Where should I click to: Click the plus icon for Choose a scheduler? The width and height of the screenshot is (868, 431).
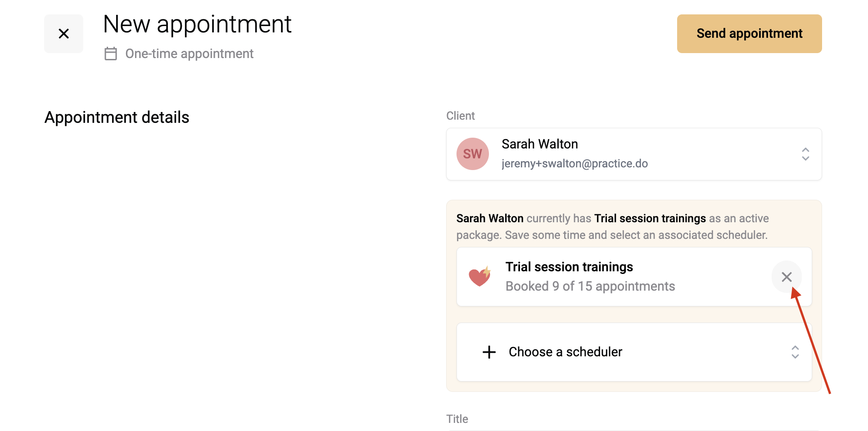[489, 352]
